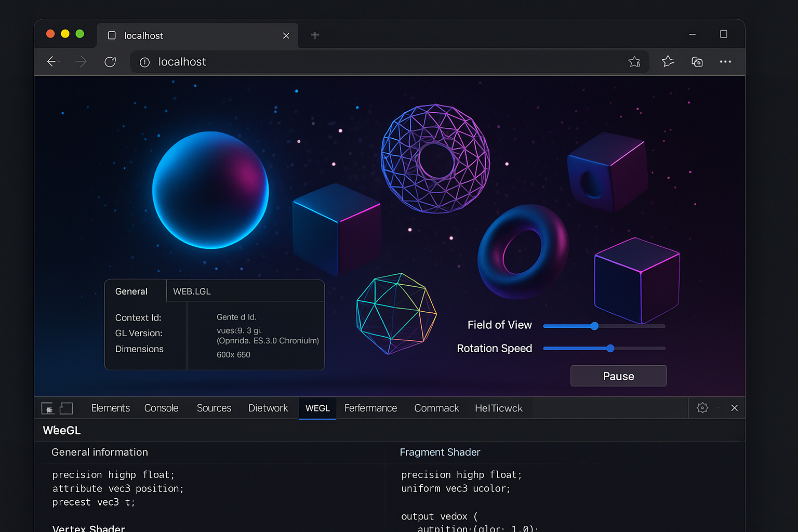Image resolution: width=798 pixels, height=532 pixels.
Task: Click the browser back arrow
Action: click(51, 62)
